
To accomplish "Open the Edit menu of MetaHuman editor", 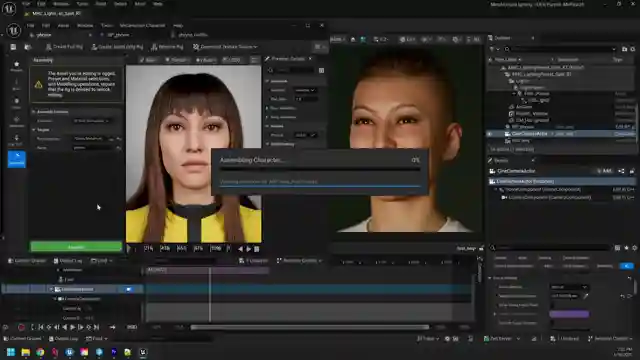I will 46,25.
